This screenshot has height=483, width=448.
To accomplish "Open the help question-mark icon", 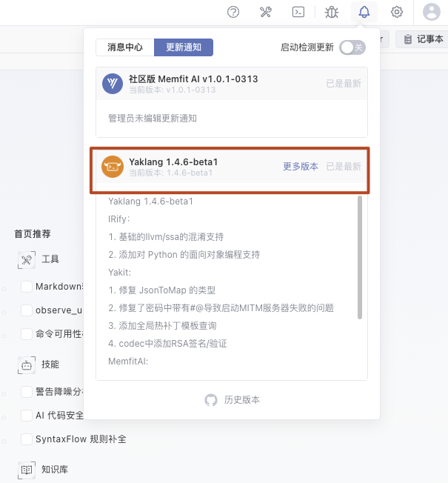I will (233, 12).
